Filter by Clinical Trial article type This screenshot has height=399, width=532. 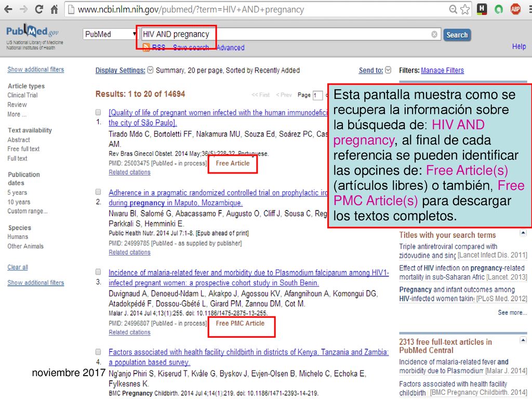click(x=22, y=96)
